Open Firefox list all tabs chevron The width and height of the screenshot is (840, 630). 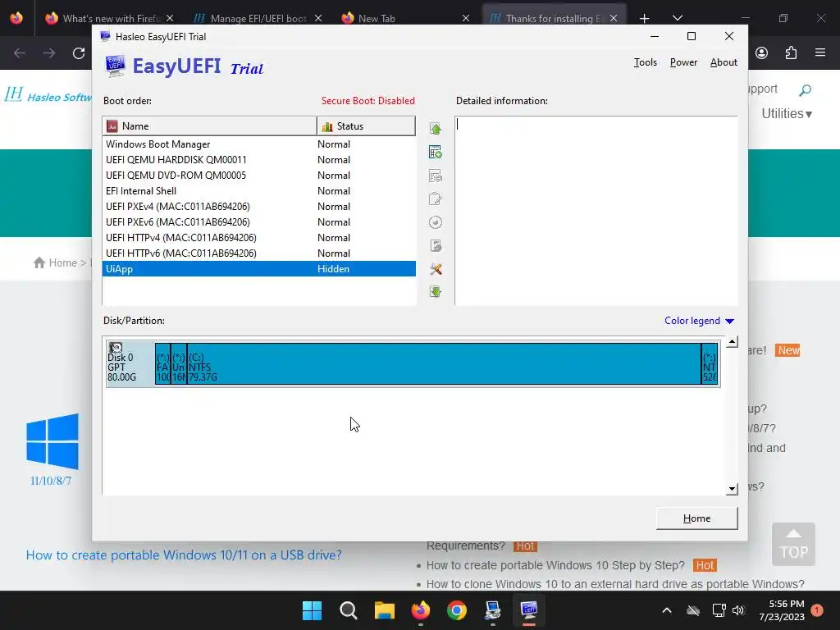[x=677, y=18]
